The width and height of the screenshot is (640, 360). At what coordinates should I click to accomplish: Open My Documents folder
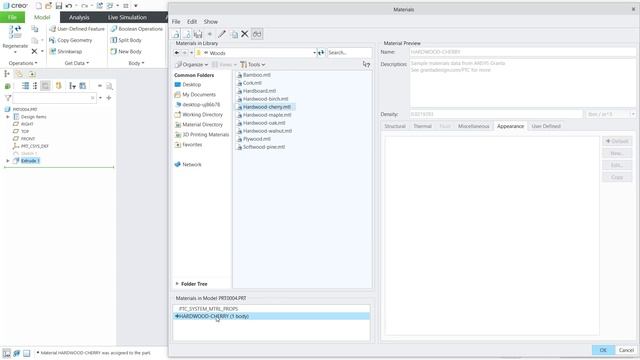195,94
